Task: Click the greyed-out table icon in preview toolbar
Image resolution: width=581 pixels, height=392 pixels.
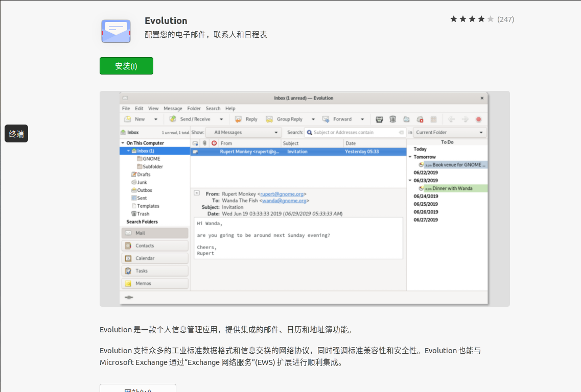Action: tap(433, 119)
